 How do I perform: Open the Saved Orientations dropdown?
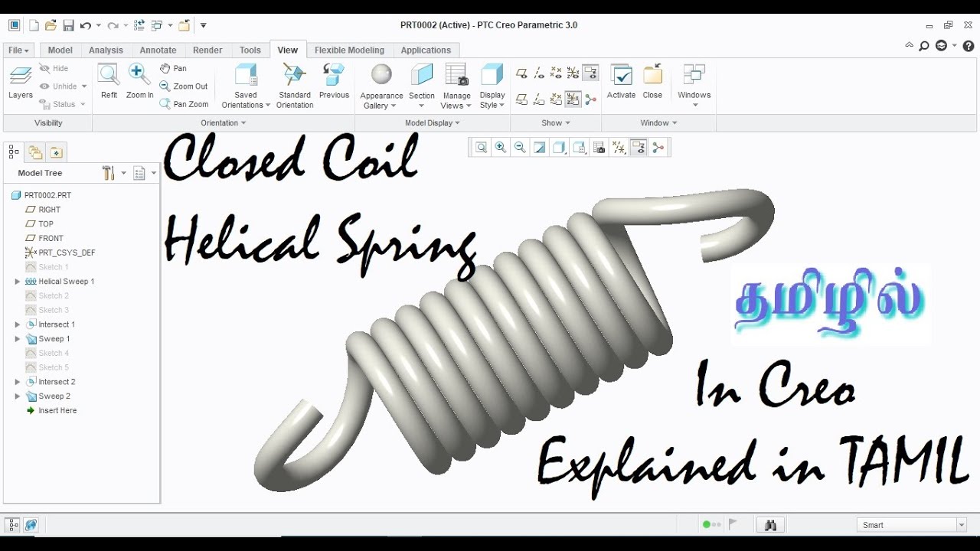246,86
